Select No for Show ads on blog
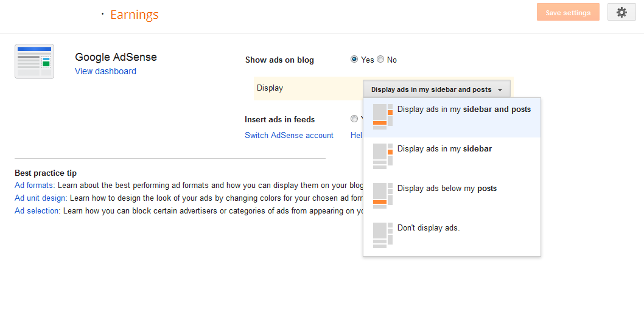Viewport: 644px width, 323px height. [380, 60]
